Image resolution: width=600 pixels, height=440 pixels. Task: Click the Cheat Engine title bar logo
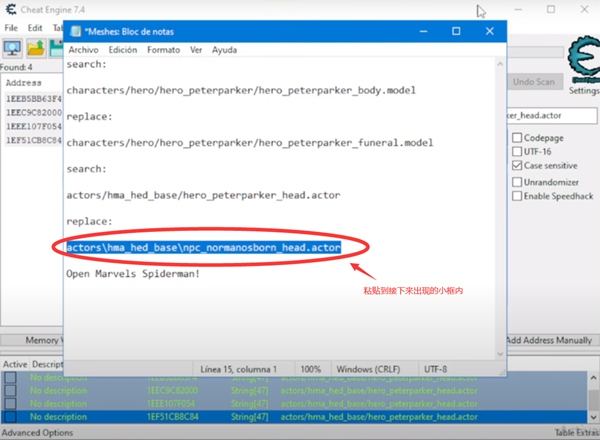click(11, 9)
